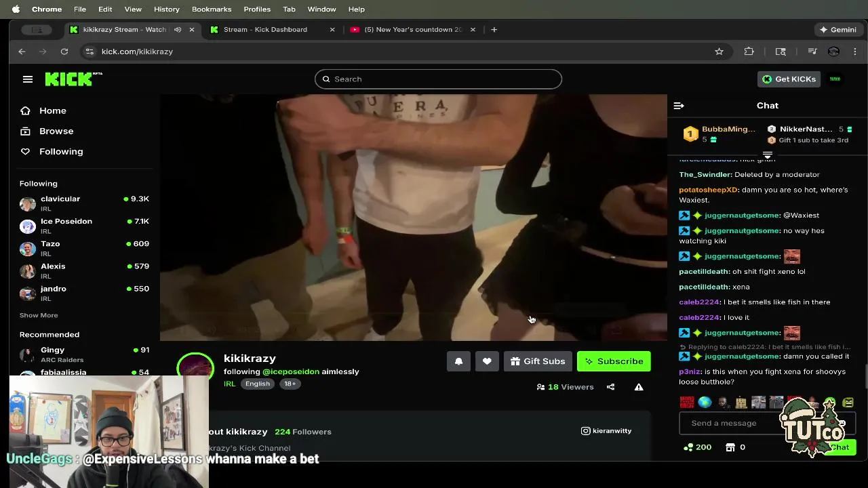
Task: Bookmark this page with the star icon
Action: click(x=719, y=52)
